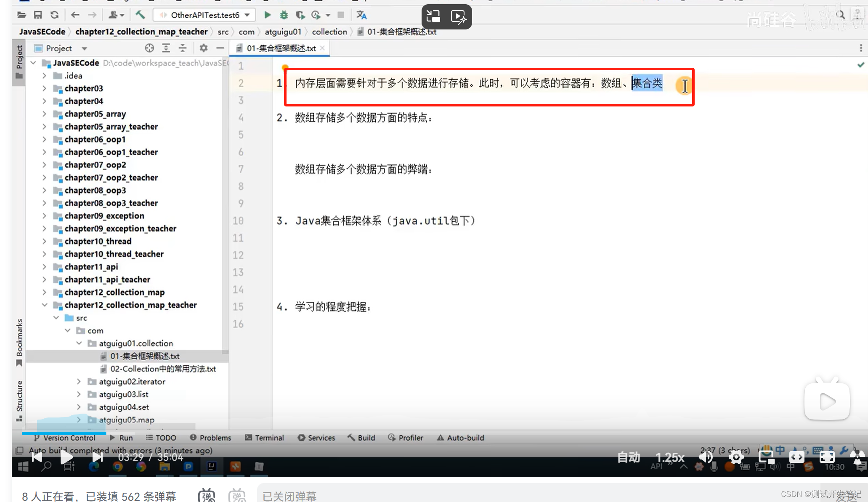Viewport: 868px width, 502px height.
Task: Open the Services tool window
Action: tap(316, 438)
